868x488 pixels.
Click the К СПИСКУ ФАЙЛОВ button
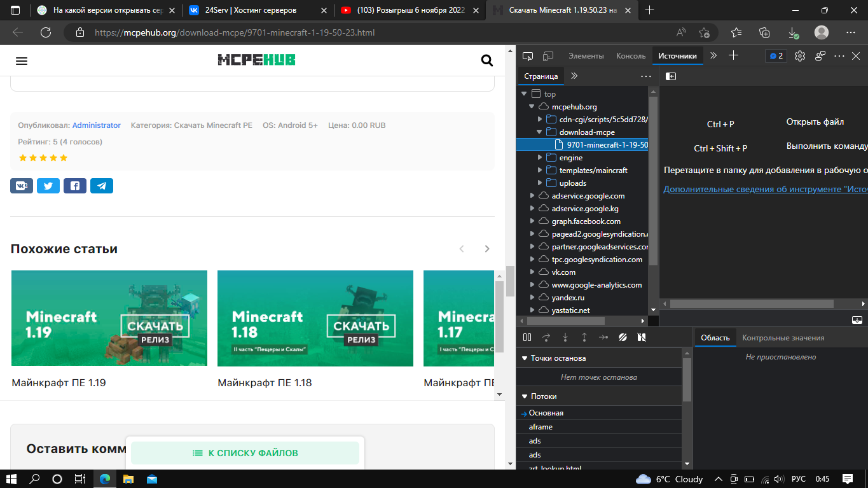(245, 453)
